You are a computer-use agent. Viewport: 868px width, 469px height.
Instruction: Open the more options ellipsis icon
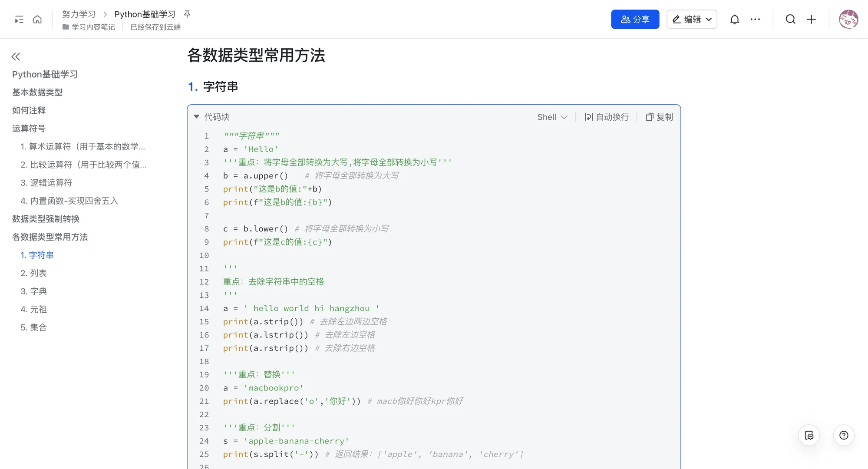[756, 19]
